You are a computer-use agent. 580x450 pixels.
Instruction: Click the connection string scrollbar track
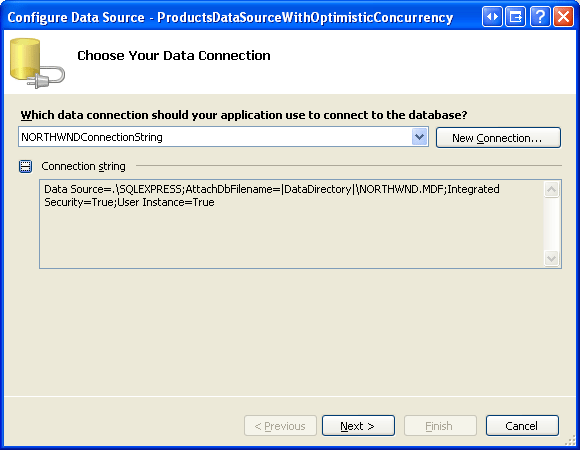pyautogui.click(x=552, y=224)
